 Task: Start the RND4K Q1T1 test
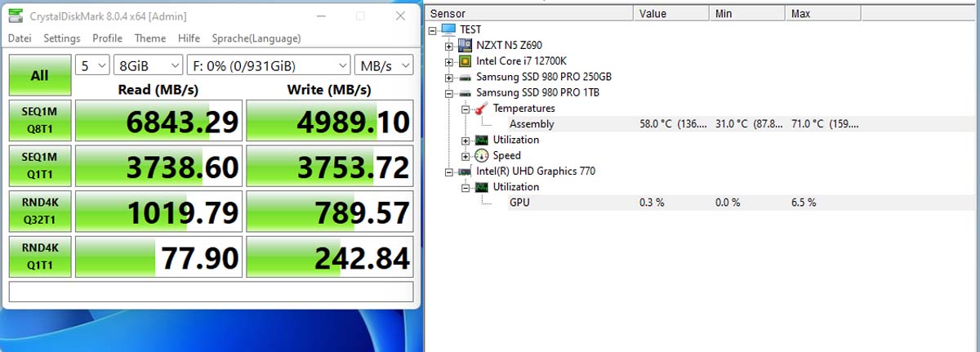(39, 258)
